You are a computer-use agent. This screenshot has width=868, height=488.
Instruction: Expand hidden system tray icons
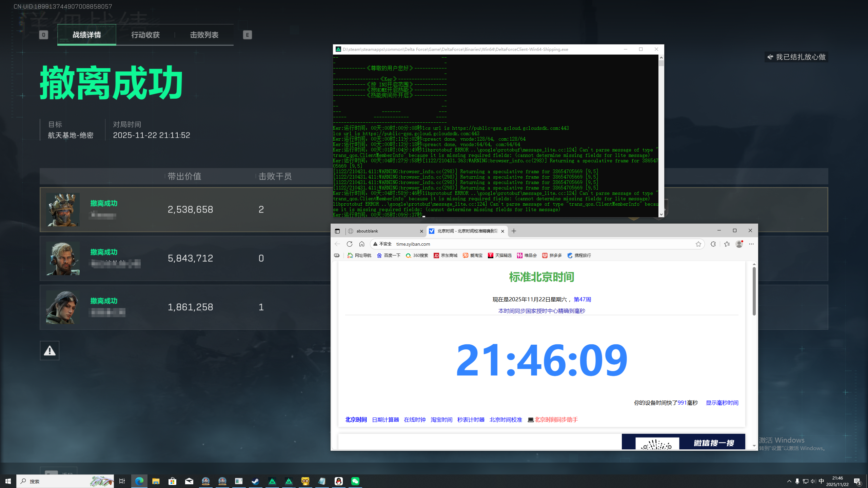click(789, 481)
